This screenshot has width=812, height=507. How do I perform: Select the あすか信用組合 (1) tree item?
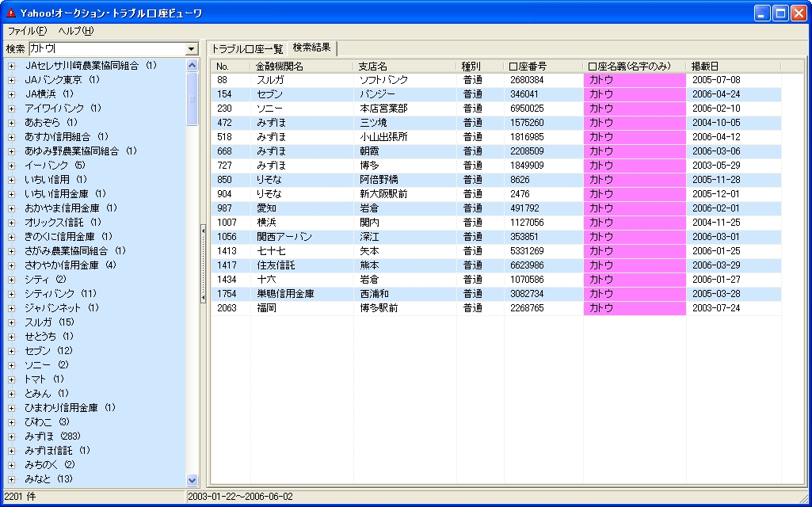coord(67,137)
